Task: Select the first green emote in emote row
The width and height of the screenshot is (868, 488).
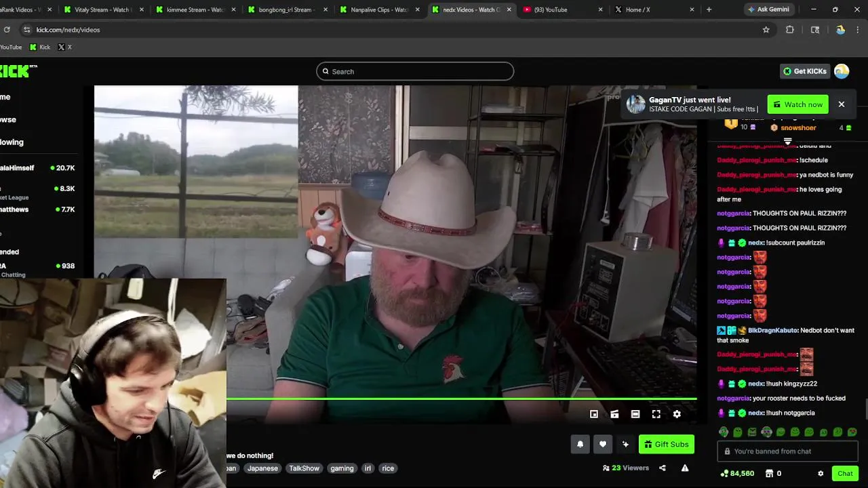Action: (724, 432)
